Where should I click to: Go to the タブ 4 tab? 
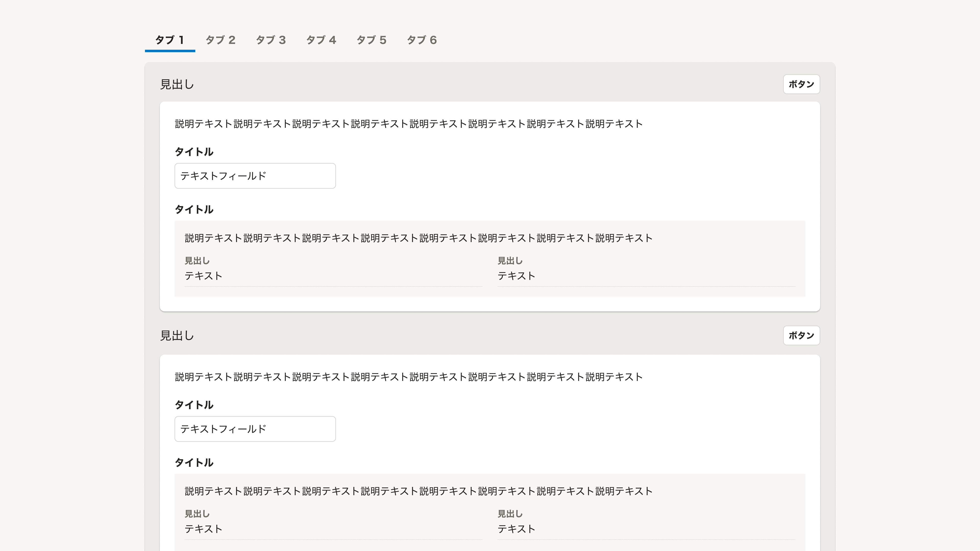pos(321,40)
